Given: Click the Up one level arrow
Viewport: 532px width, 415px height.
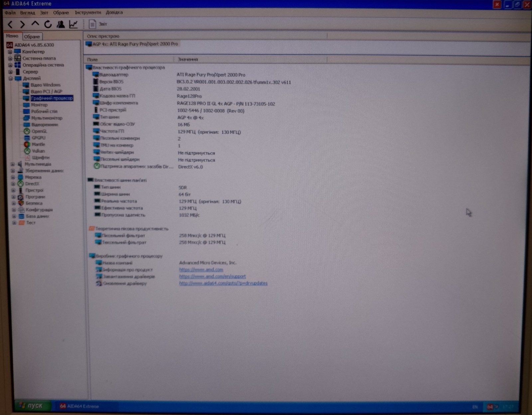Looking at the screenshot, I should coord(35,24).
